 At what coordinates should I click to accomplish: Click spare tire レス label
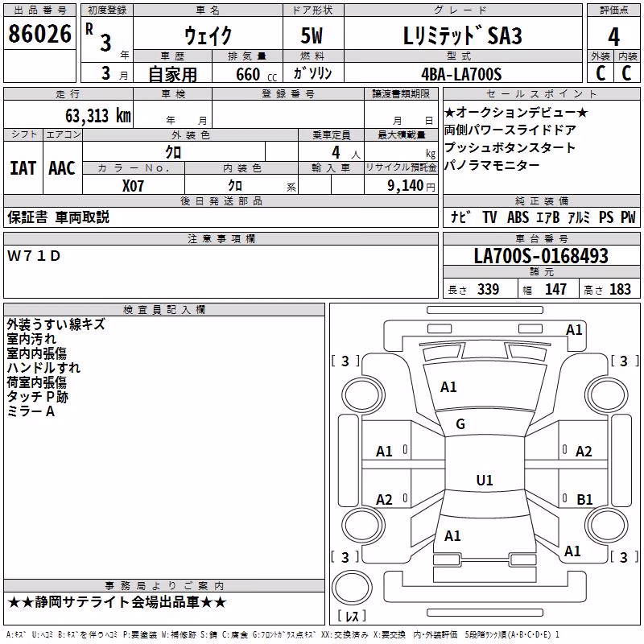point(352,616)
